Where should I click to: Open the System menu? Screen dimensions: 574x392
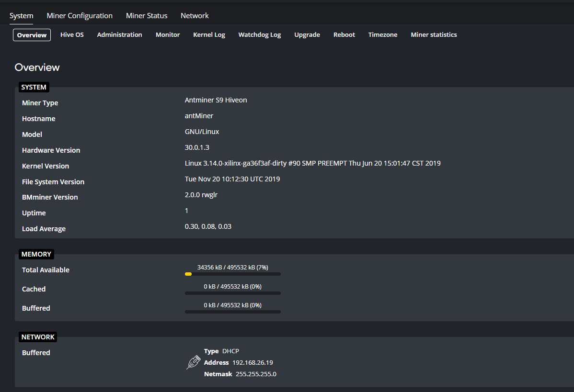(x=21, y=15)
